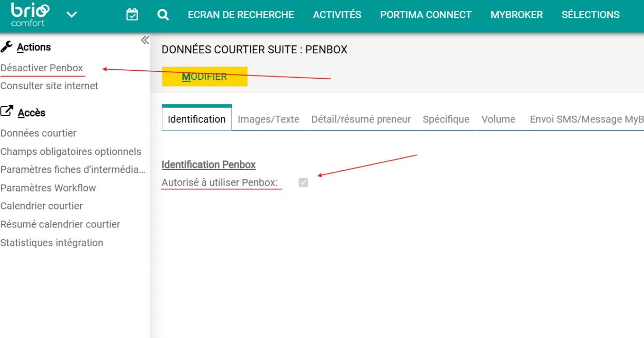This screenshot has height=338, width=644.
Task: Click the Actions section heading
Action: pos(34,47)
